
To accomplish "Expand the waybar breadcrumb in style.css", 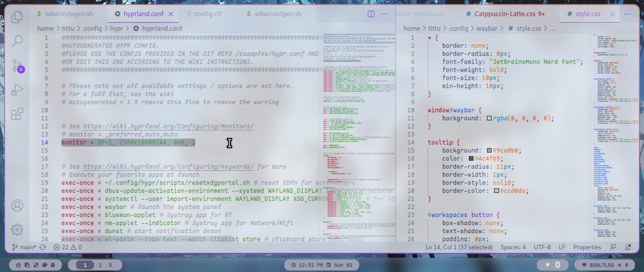I will (x=488, y=28).
